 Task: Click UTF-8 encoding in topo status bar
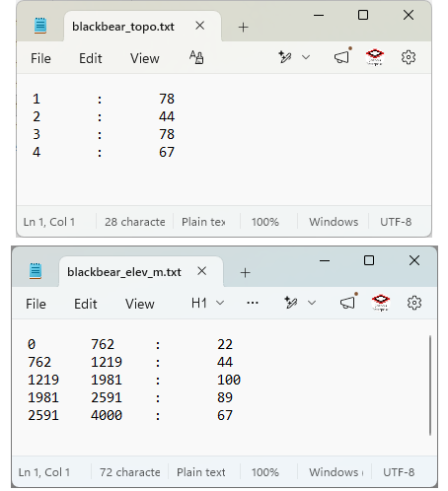[x=396, y=222]
